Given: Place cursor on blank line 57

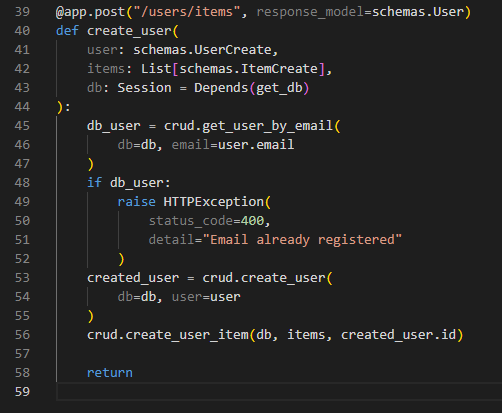Looking at the screenshot, I should point(279,354).
